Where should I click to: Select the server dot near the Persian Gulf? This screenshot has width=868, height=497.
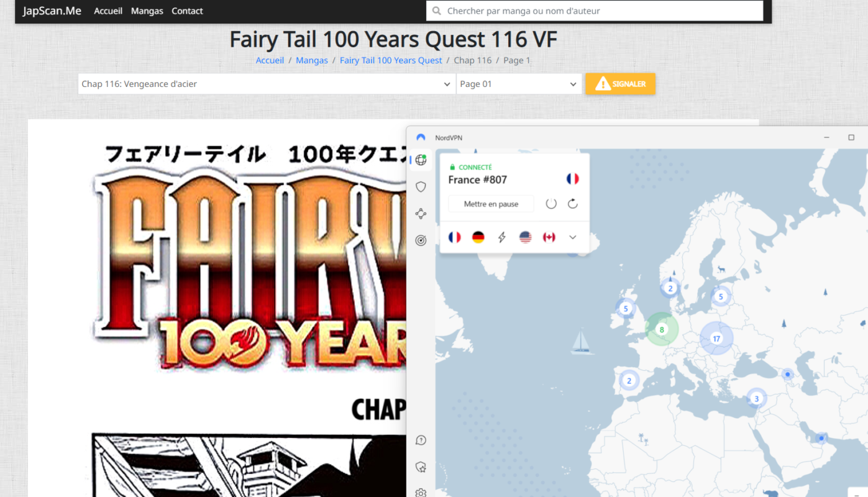tap(821, 439)
